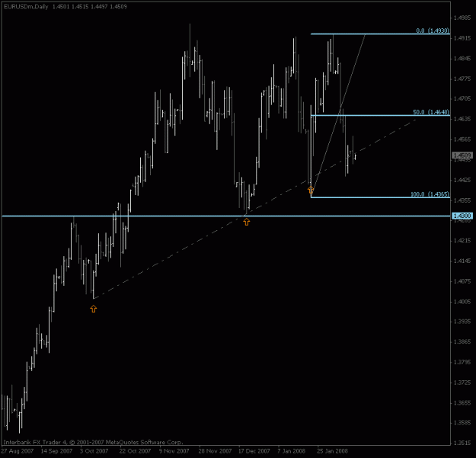Click the 1.3655 price scale value

coord(462,402)
